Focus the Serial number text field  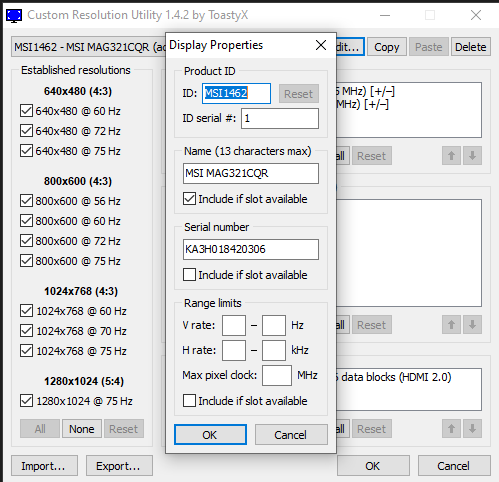[x=251, y=249]
